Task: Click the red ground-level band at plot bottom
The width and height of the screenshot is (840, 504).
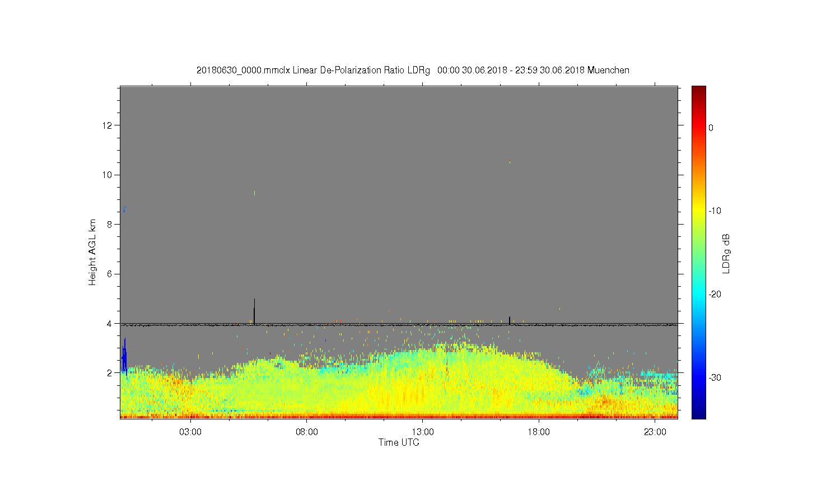Action: 399,416
